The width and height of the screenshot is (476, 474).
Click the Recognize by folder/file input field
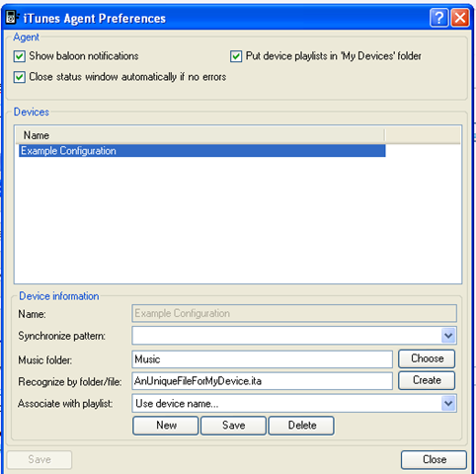tap(263, 381)
